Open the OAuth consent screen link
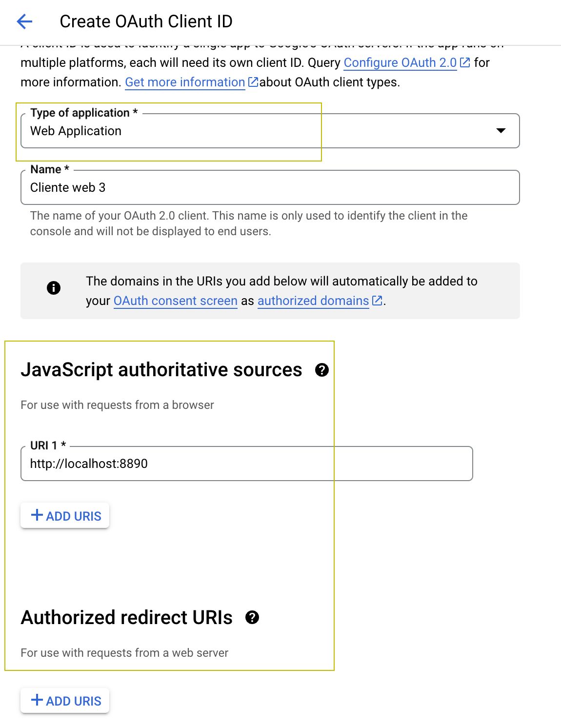 (x=176, y=301)
